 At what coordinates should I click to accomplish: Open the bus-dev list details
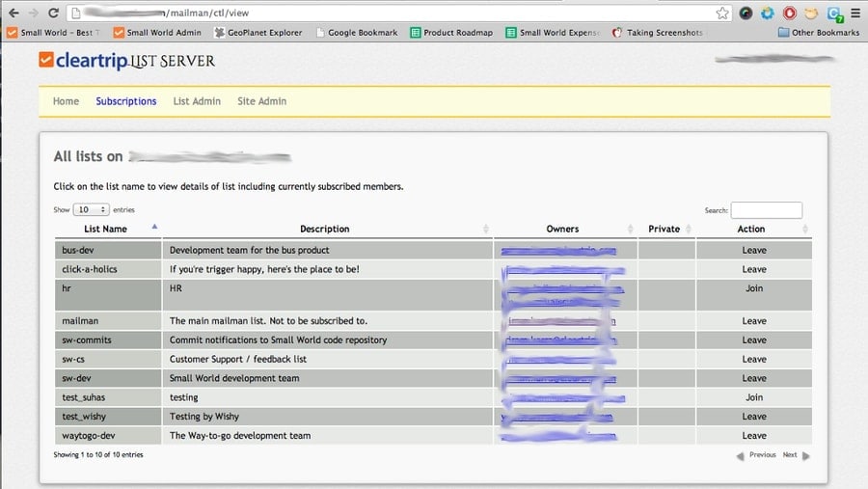click(x=78, y=251)
